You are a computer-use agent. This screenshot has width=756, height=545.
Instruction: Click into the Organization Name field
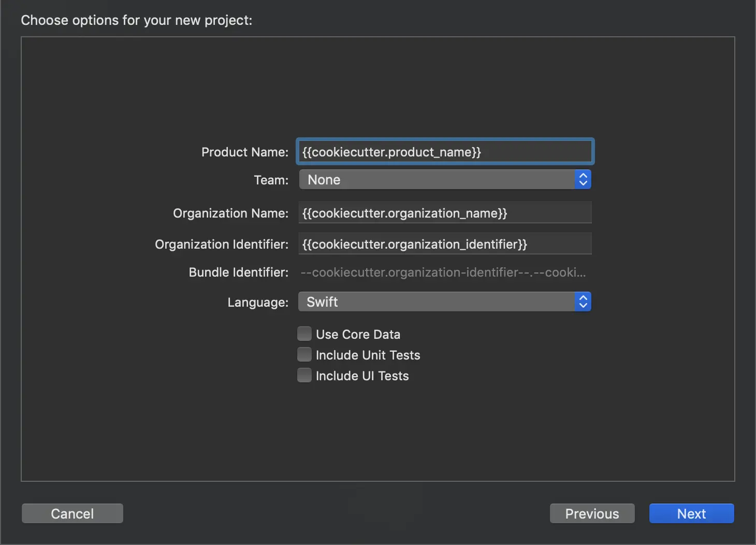click(445, 213)
